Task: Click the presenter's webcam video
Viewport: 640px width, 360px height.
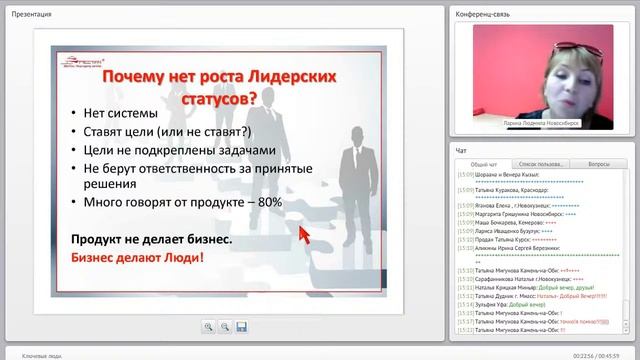Action: click(x=543, y=77)
